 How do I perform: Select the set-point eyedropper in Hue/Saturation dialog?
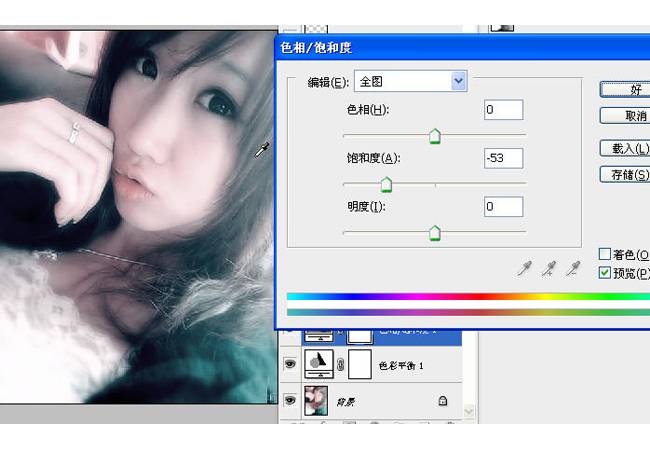(x=525, y=269)
